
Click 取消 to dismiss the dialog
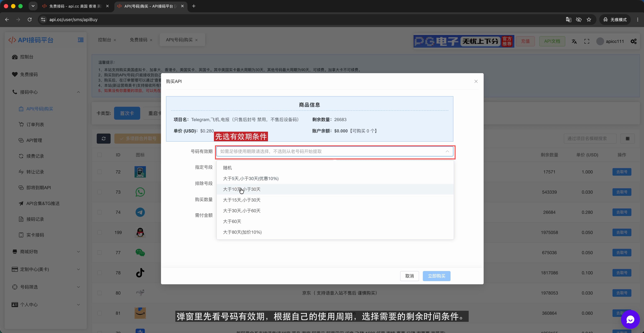[409, 276]
